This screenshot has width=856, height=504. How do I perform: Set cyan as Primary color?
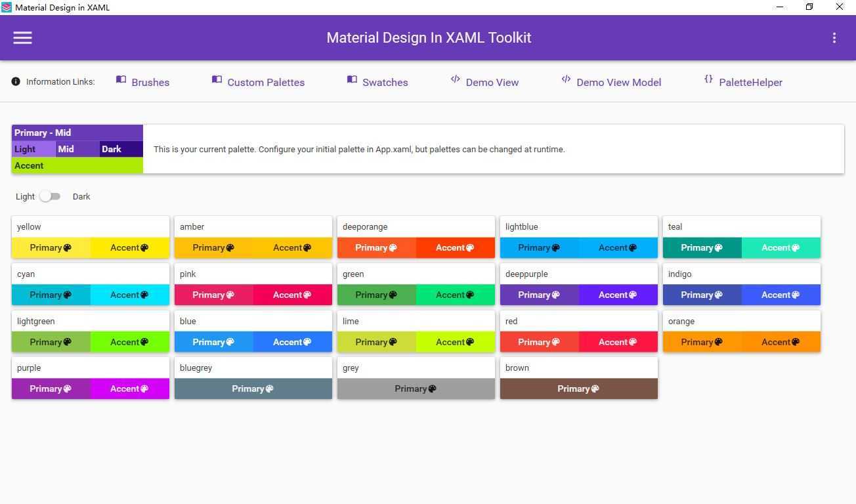[51, 295]
